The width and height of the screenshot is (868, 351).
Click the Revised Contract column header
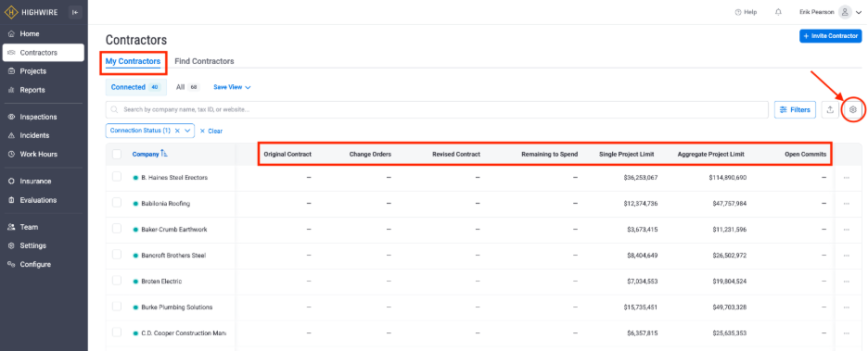point(456,155)
